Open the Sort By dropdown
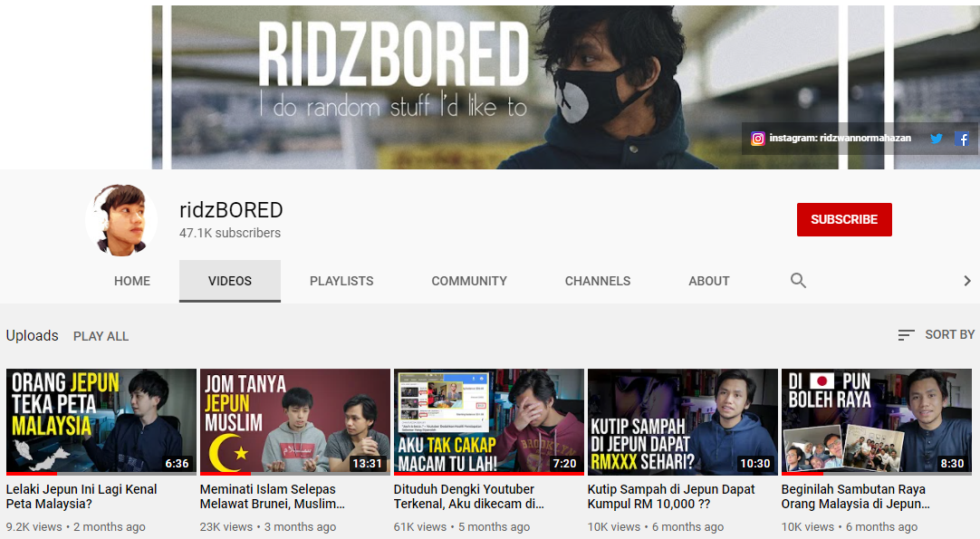Image resolution: width=980 pixels, height=539 pixels. [x=936, y=335]
